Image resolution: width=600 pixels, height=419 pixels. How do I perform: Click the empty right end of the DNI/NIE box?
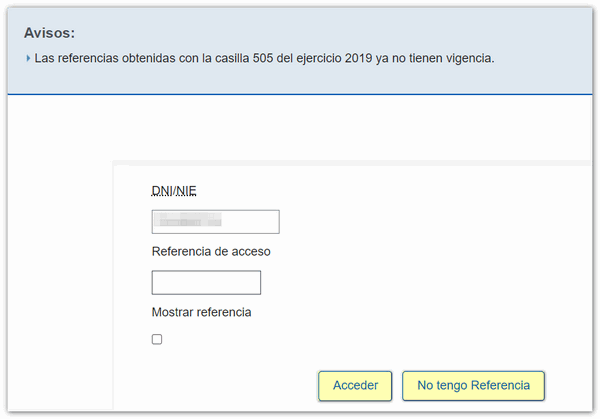click(x=260, y=222)
